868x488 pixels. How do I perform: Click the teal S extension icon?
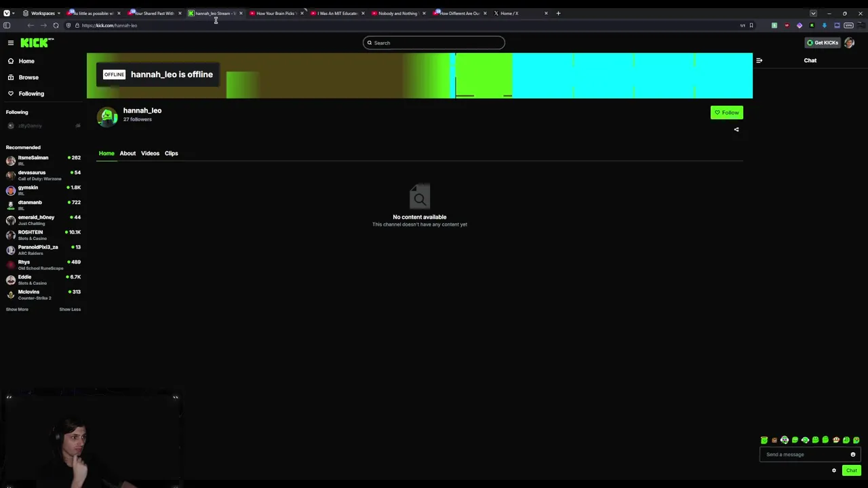point(774,25)
